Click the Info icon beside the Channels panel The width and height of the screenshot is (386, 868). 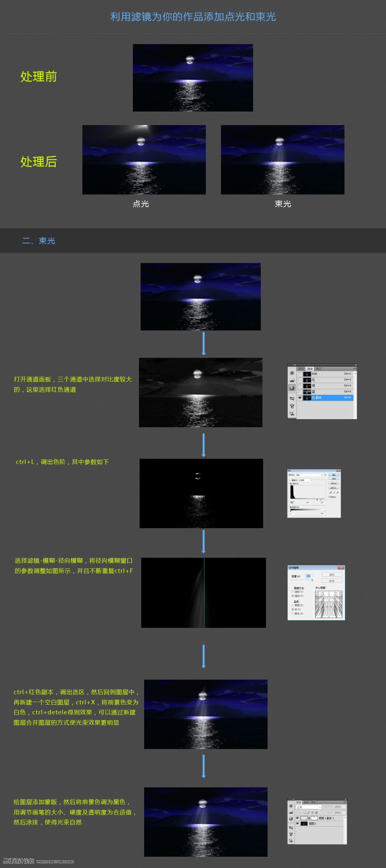click(292, 387)
